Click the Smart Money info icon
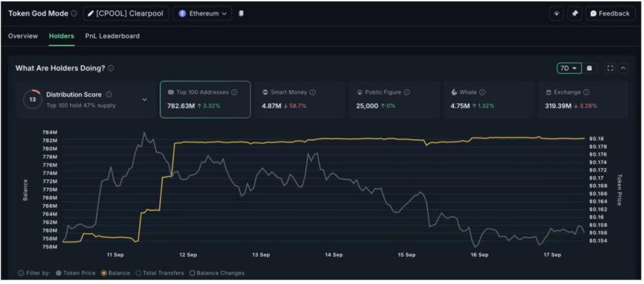This screenshot has width=644, height=284. coord(313,92)
